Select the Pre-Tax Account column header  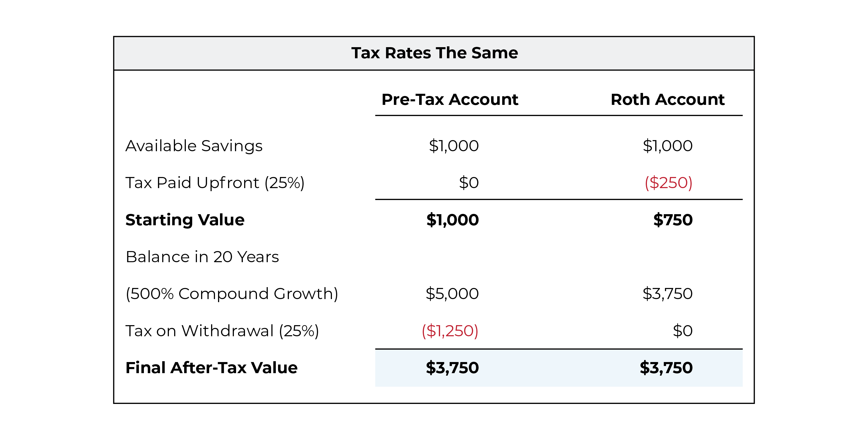(450, 99)
